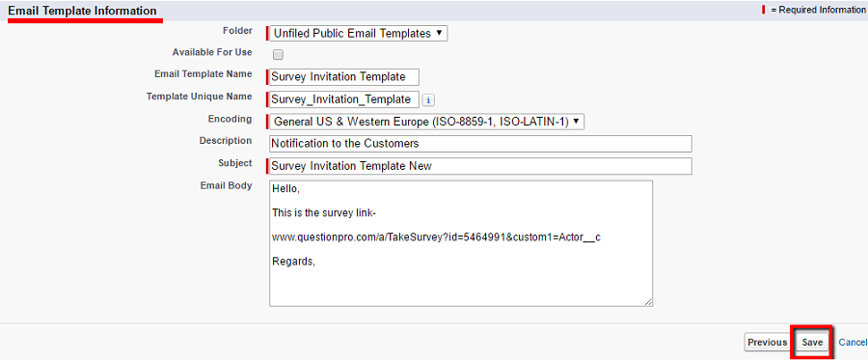Click the Available For Use label
The height and width of the screenshot is (362, 868).
(212, 52)
